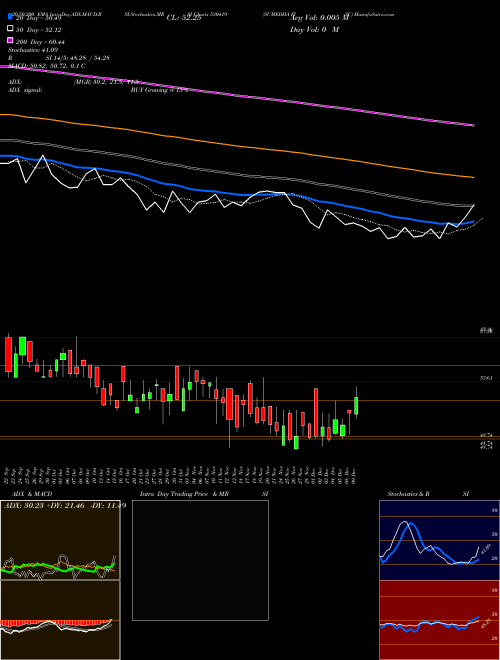Click the MACD values line in header
500x660 pixels.
47,66
